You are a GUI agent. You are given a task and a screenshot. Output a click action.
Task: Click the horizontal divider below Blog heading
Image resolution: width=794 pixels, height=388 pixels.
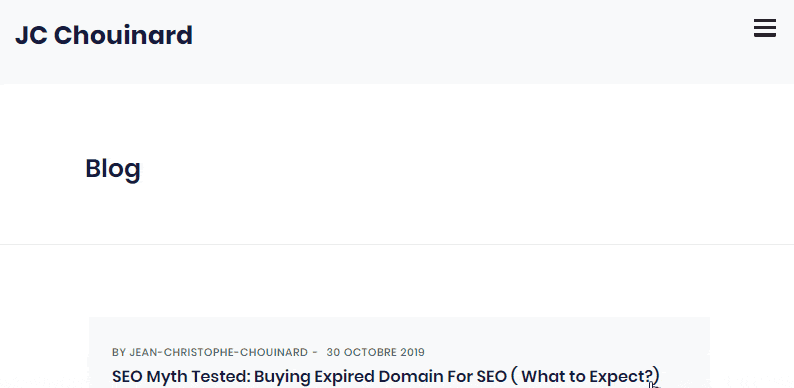397,245
